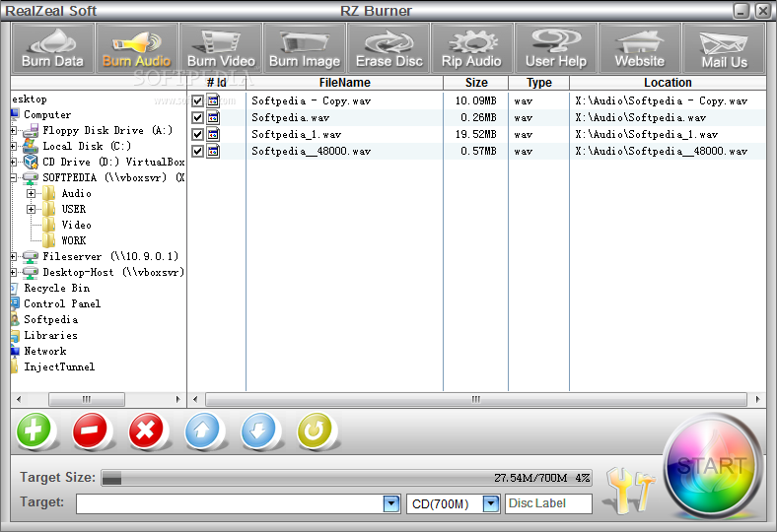Click the folder tree horizontal scrollbar thumb
777x532 pixels.
pos(86,399)
